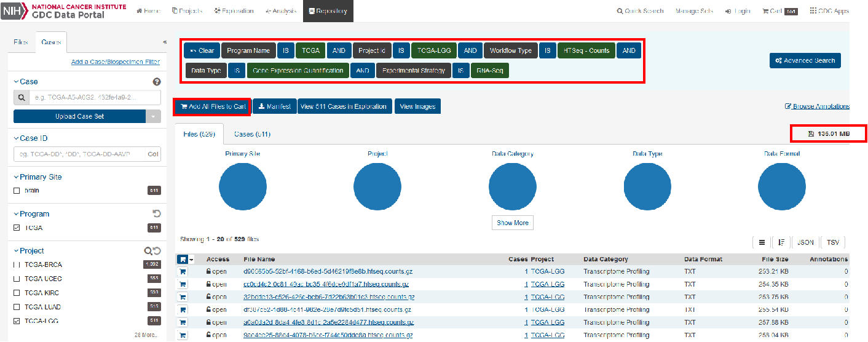The height and width of the screenshot is (342, 868).
Task: Collapse the Primary Site facet section
Action: click(37, 177)
